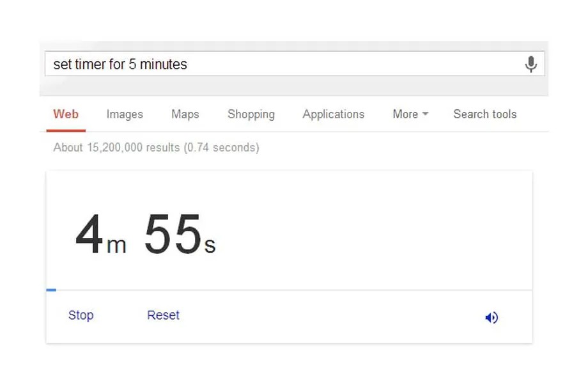The height and width of the screenshot is (392, 588).
Task: Click the caret arrow beside More
Action: 425,114
